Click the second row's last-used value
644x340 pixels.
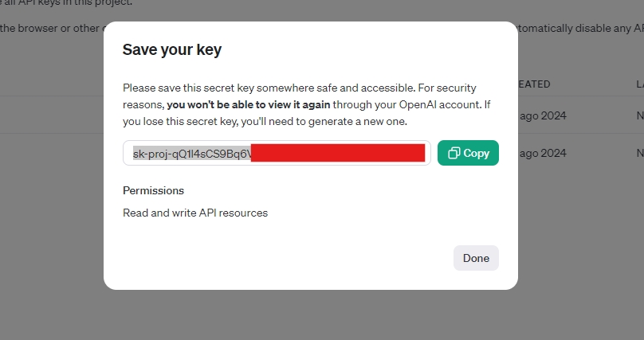tap(639, 153)
